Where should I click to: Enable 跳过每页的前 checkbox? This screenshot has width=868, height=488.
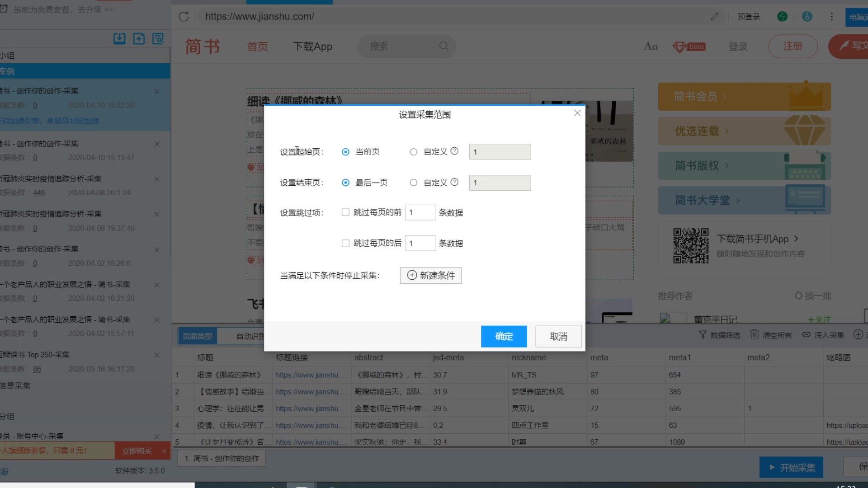click(x=345, y=212)
